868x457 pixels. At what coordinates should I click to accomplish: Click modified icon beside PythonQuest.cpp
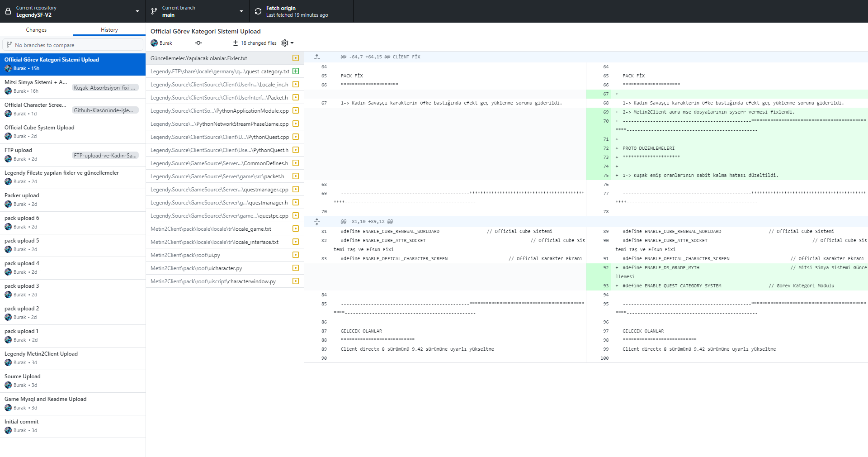coord(296,137)
